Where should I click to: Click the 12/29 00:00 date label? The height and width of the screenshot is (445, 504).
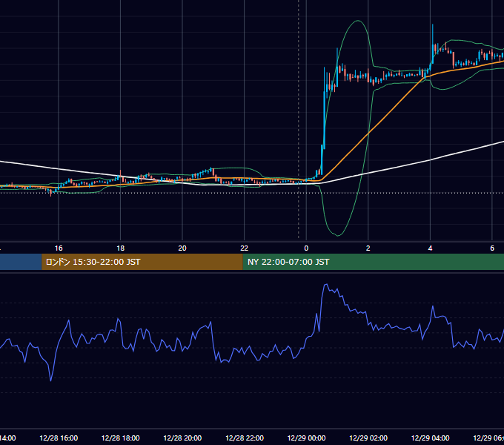[306, 438]
